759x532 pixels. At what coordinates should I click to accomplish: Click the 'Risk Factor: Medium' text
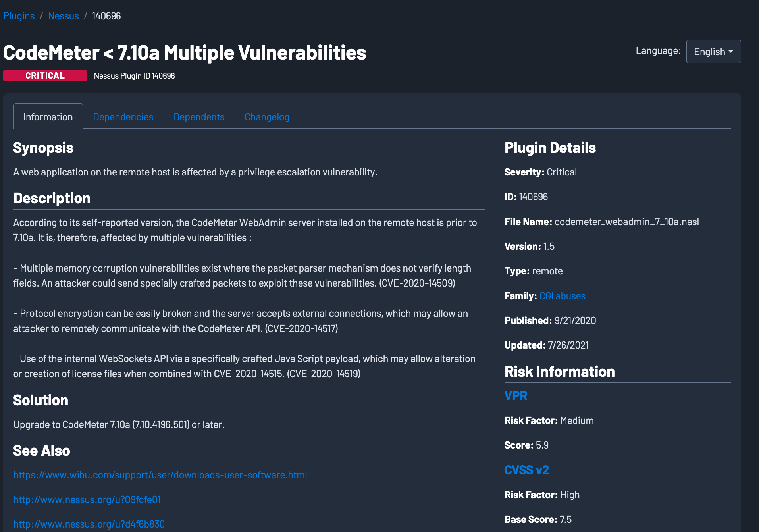click(x=549, y=420)
